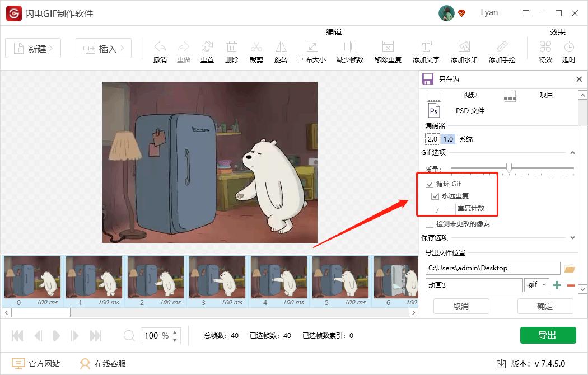Disable the Repeat Forever (永远重复) checkbox

point(435,195)
